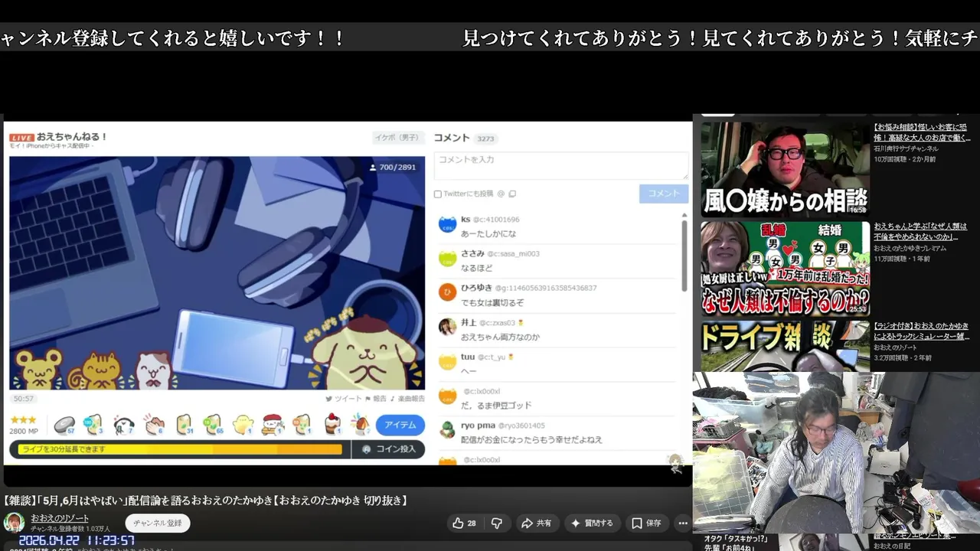Click the ひろゆき comment でも女は裏切るぞ
The image size is (980, 551).
[492, 302]
